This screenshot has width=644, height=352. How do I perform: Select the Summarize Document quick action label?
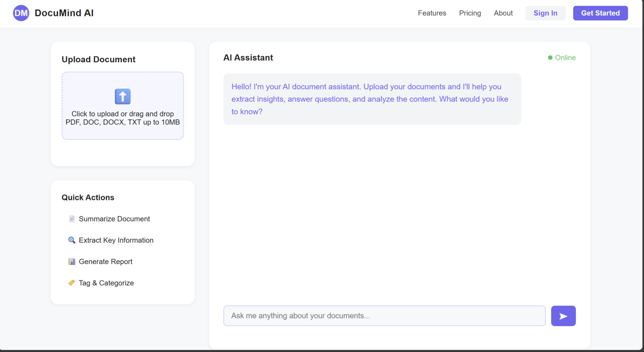pyautogui.click(x=114, y=219)
